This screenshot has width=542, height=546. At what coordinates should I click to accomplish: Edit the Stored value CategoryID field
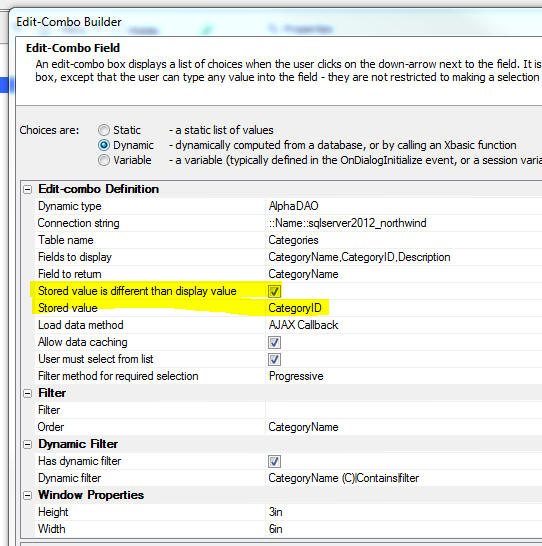point(404,308)
